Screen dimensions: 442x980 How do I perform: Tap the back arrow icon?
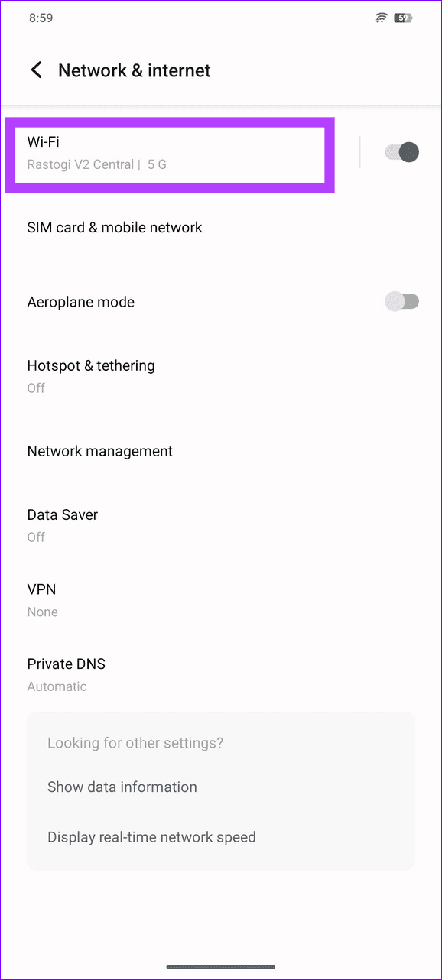[x=36, y=70]
